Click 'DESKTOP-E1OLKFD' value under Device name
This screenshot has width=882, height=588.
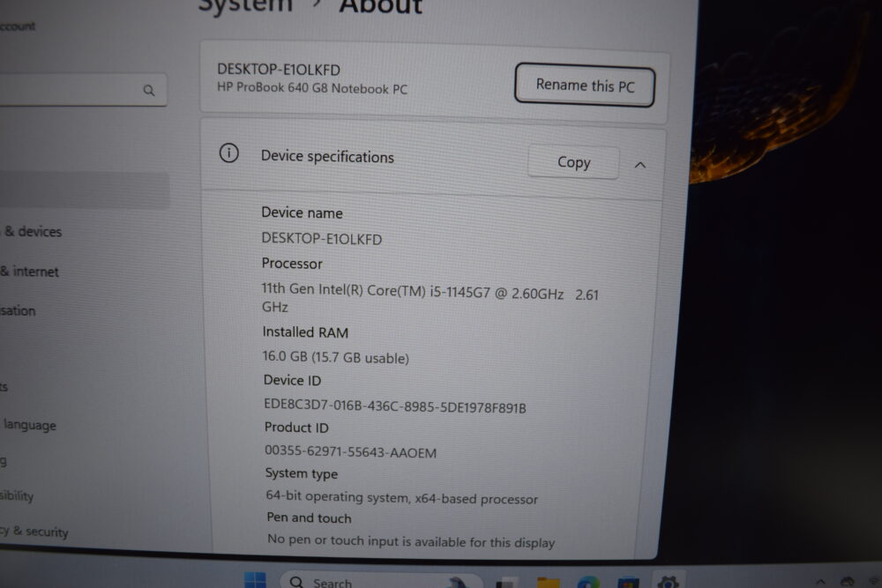click(x=322, y=239)
